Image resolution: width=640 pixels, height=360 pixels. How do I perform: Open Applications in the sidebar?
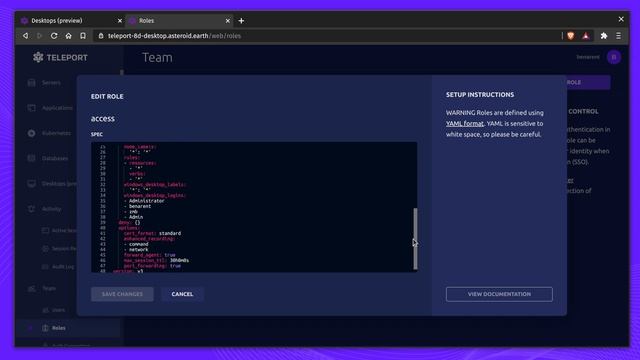tap(57, 108)
